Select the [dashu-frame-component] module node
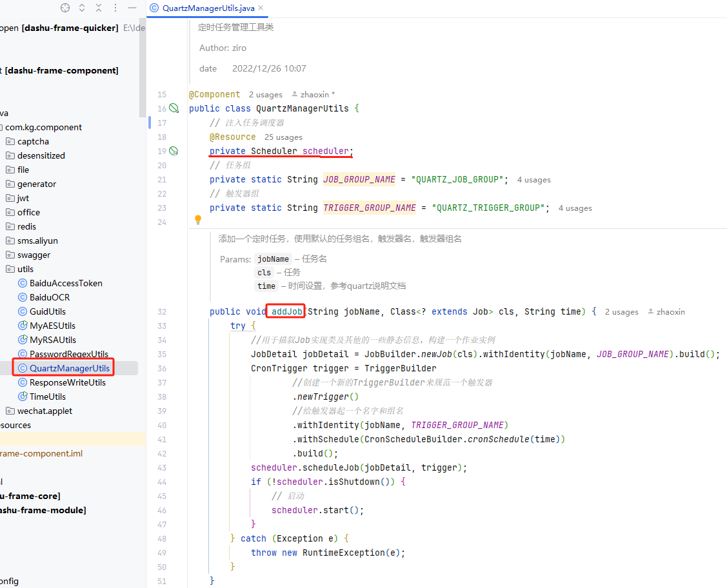This screenshot has height=588, width=727. pyautogui.click(x=62, y=70)
